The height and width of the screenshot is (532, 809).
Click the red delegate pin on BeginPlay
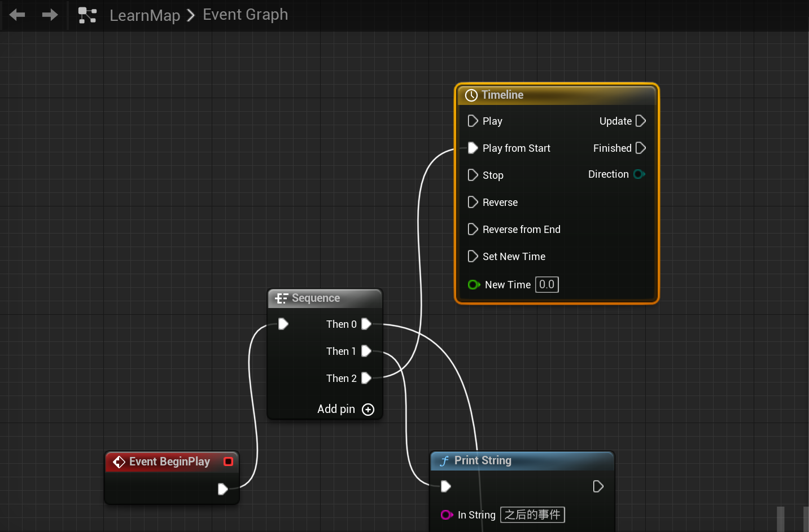(229, 461)
